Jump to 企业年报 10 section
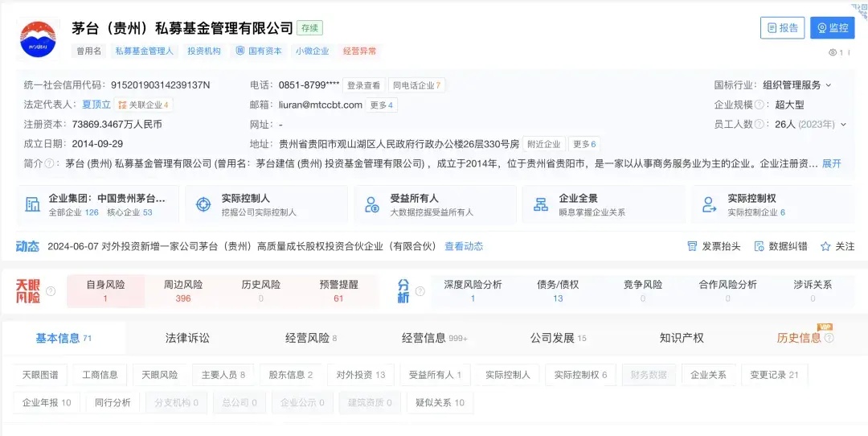Screen dimensions: 868x436 click(47, 403)
